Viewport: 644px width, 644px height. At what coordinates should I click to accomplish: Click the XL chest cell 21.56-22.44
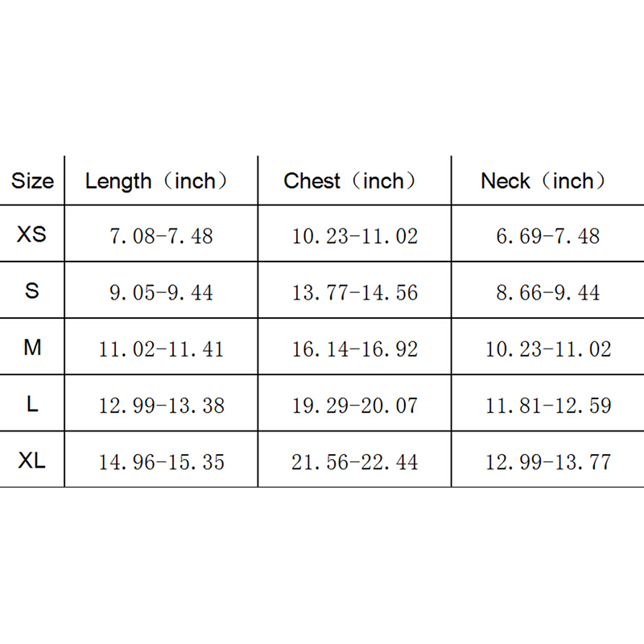[355, 463]
